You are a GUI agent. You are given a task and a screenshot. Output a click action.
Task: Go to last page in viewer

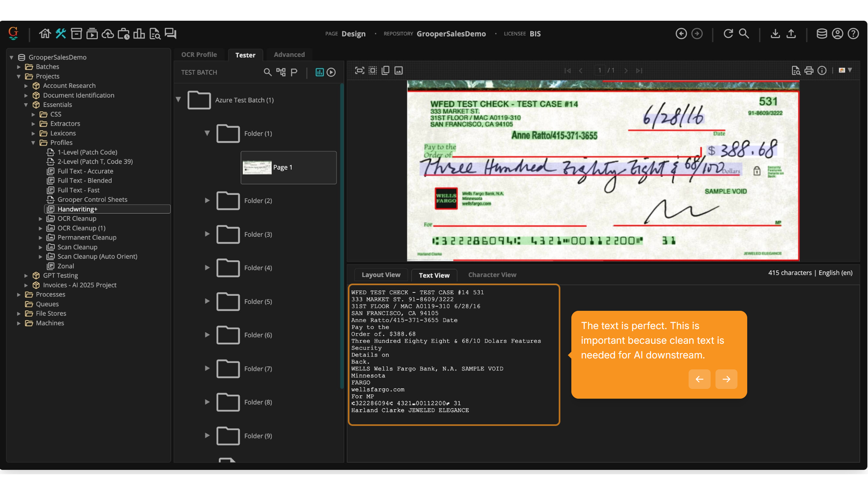pos(639,71)
